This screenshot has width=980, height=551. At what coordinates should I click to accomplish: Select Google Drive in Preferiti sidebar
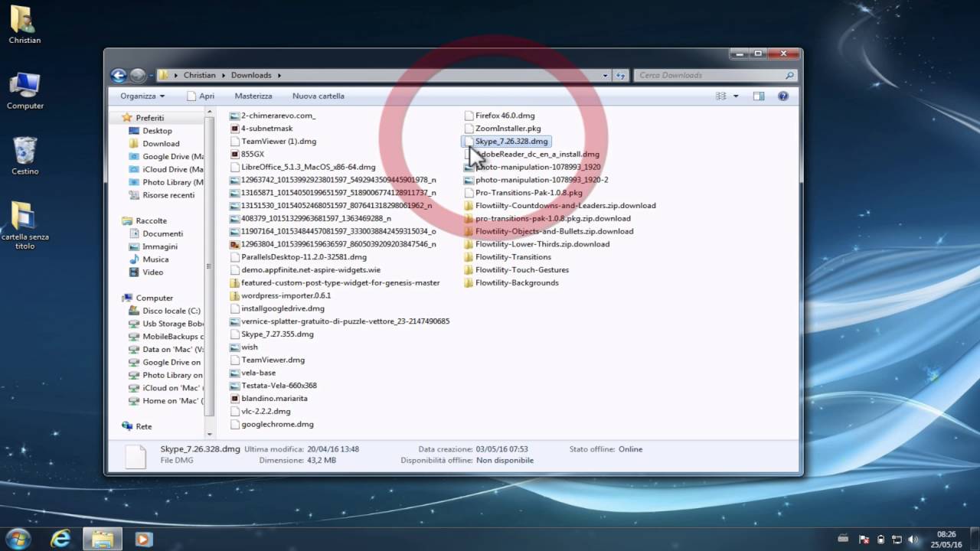click(165, 156)
